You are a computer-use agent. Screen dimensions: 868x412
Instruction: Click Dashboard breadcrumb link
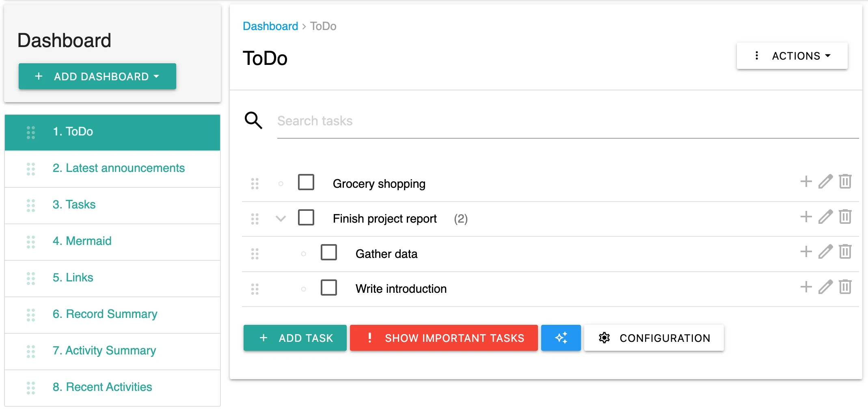(270, 26)
